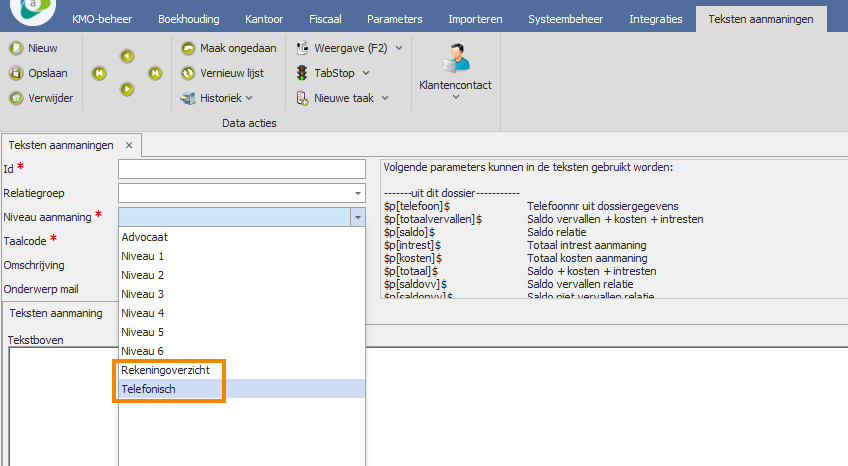Viewport: 848px width, 466px height.
Task: Click the TabStop traffic light icon
Action: coord(303,73)
